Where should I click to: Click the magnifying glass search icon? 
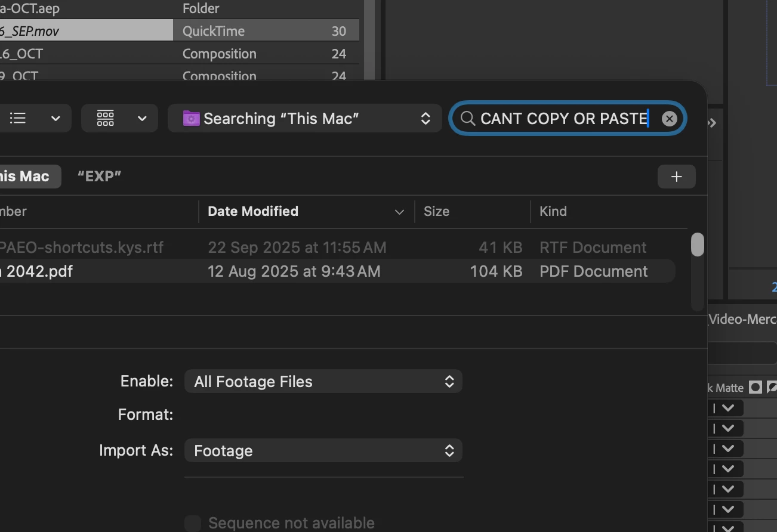[x=468, y=119]
